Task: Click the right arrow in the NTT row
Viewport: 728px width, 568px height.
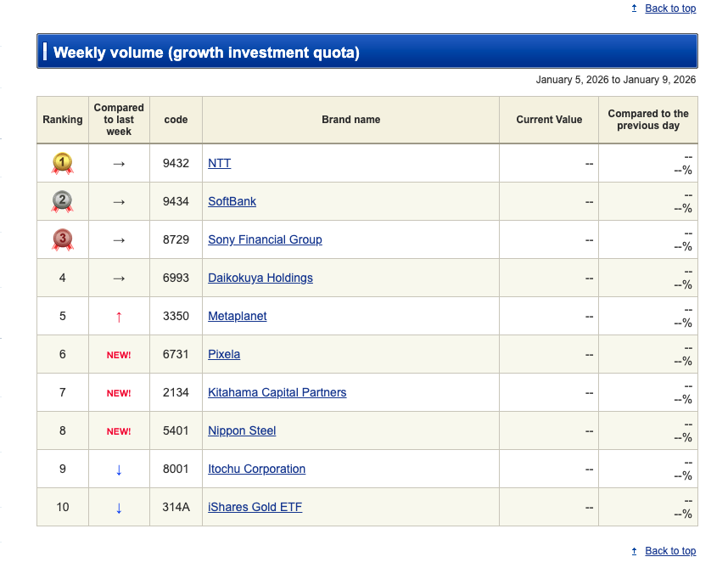Action: coord(119,164)
